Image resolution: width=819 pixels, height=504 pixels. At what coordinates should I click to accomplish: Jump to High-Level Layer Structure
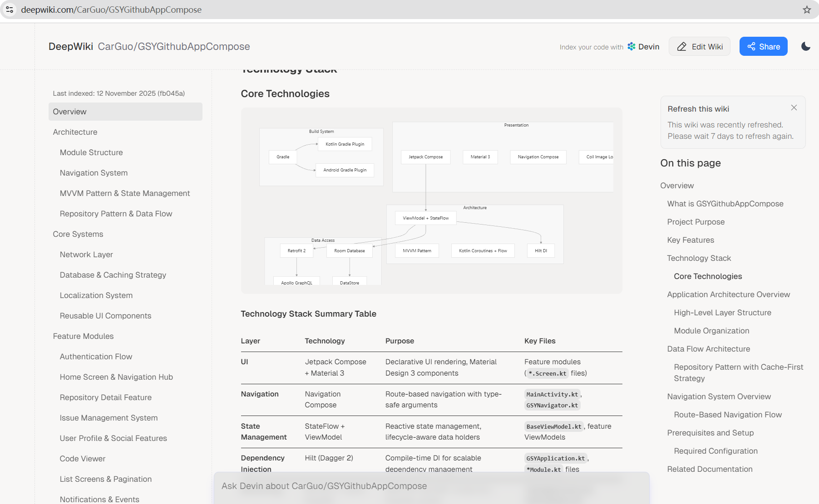[722, 313]
